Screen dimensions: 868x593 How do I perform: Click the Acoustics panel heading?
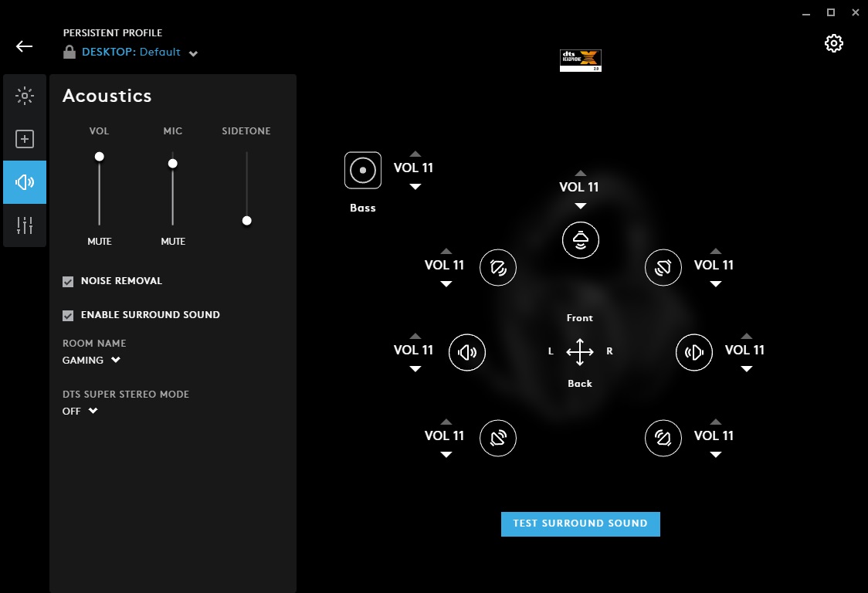(107, 96)
